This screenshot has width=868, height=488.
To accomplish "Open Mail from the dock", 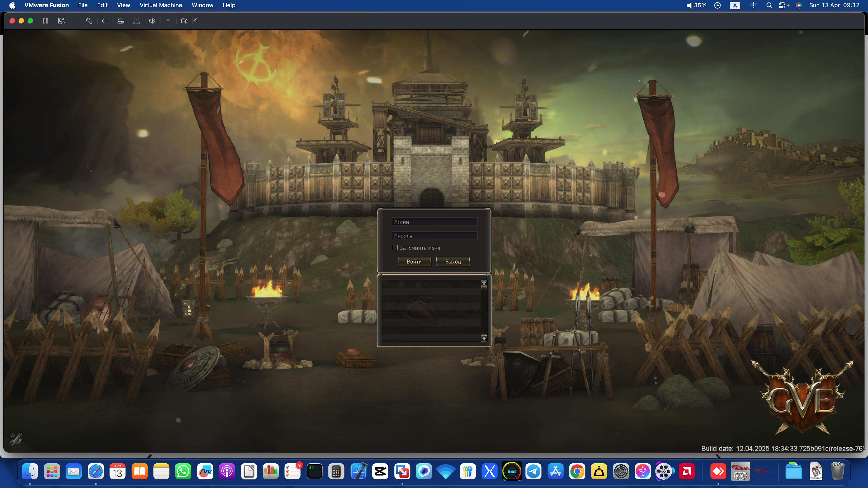I will point(74,471).
